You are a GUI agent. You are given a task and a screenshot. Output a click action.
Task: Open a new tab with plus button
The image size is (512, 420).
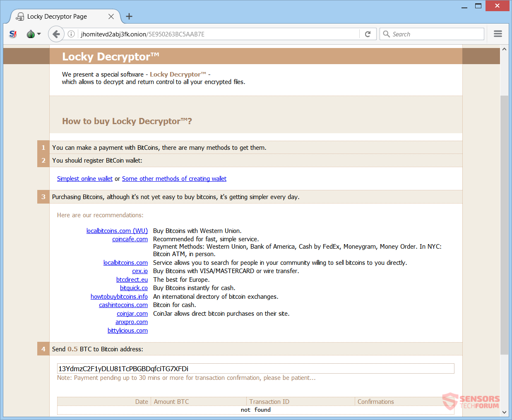129,16
